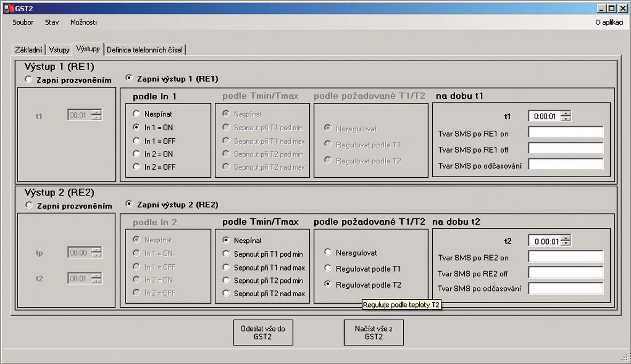631x364 pixels.
Task: Close the GST2 window
Action: [622, 9]
